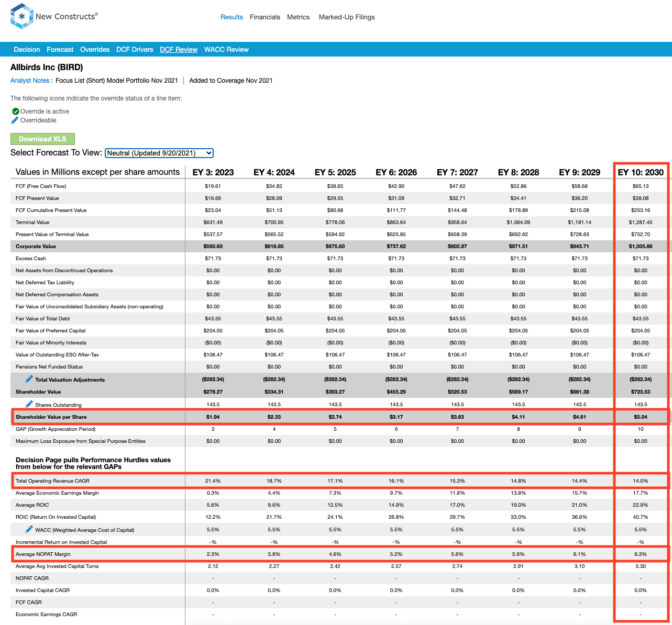
Task: Click the $1,287.45 Terminal Value cell
Action: tap(641, 222)
